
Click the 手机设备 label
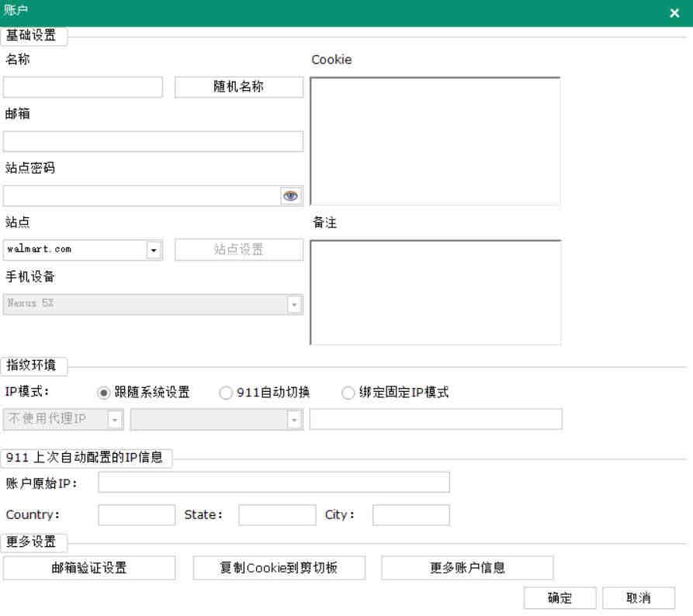point(30,277)
